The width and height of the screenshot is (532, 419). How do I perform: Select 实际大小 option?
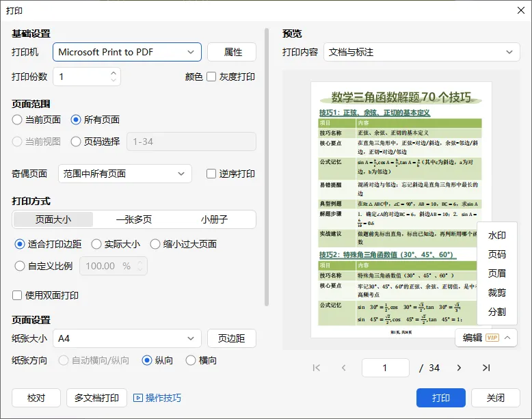(96, 244)
